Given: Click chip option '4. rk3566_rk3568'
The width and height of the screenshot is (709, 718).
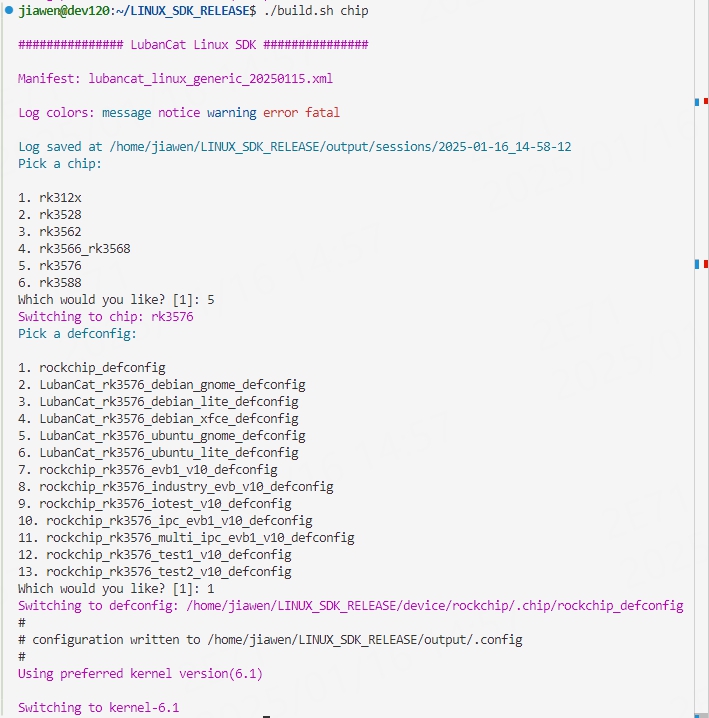Looking at the screenshot, I should pos(74,249).
